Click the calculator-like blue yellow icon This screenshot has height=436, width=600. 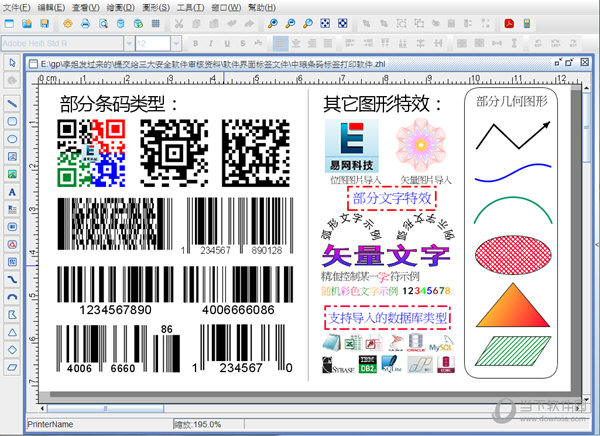[527, 24]
